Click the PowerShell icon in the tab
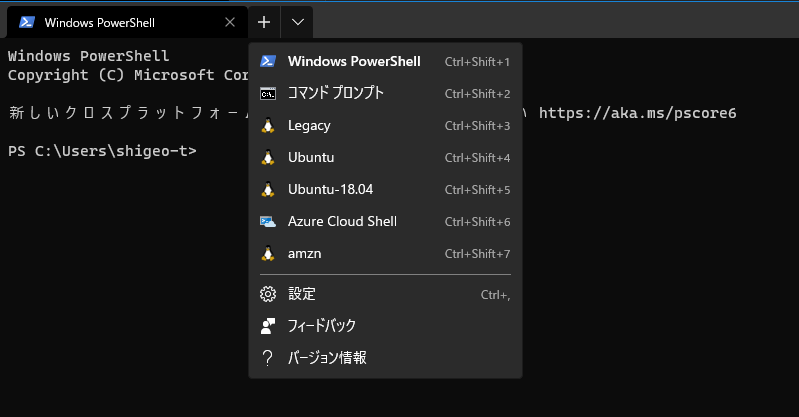This screenshot has height=417, width=799. point(26,22)
